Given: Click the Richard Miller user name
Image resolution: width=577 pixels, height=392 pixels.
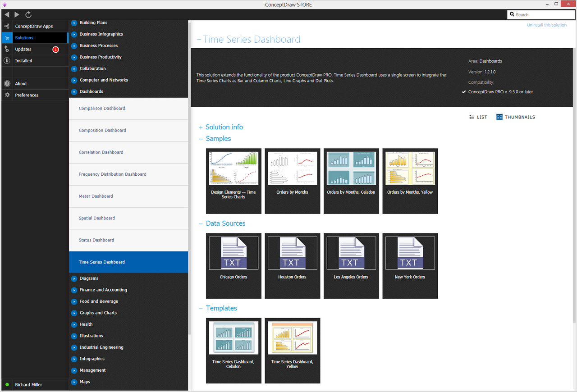Looking at the screenshot, I should pyautogui.click(x=29, y=385).
